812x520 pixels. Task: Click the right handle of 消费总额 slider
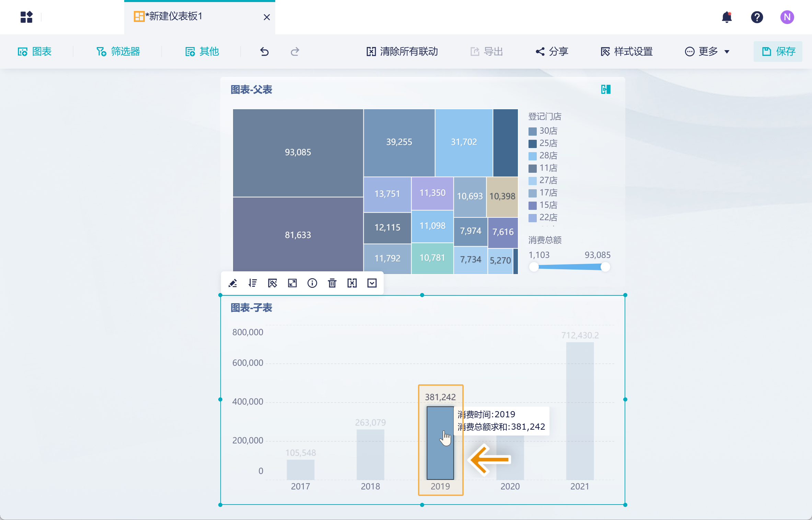(x=605, y=267)
